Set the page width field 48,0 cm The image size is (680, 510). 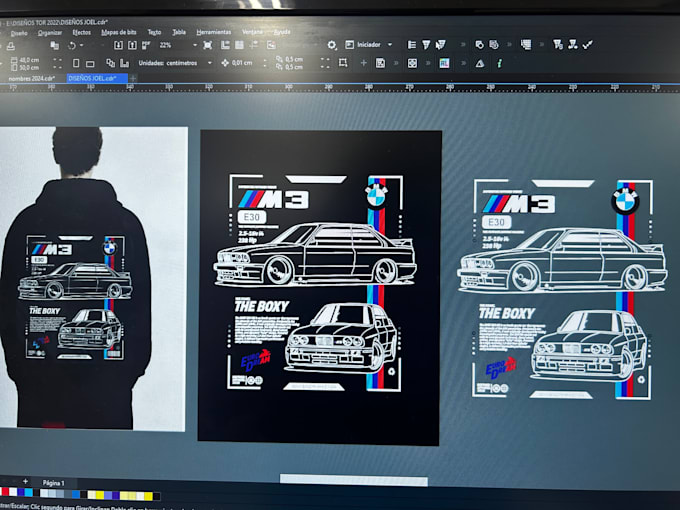[29, 60]
